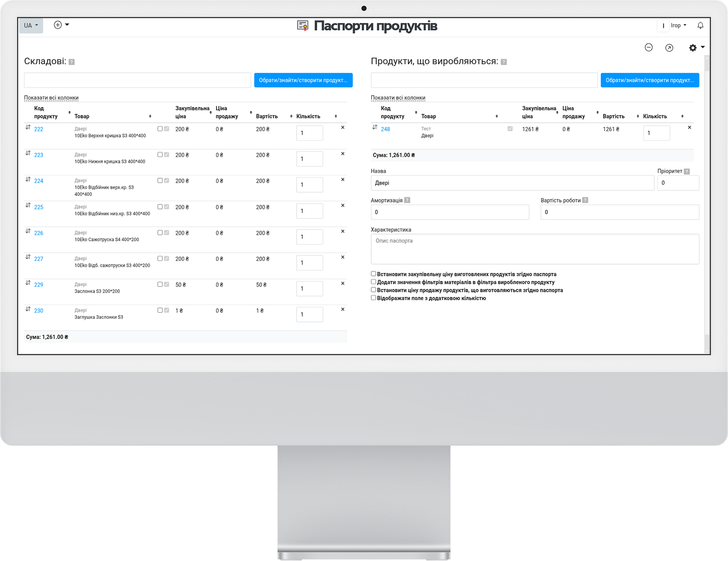Click the Назва input field
The image size is (728, 561).
tap(512, 183)
